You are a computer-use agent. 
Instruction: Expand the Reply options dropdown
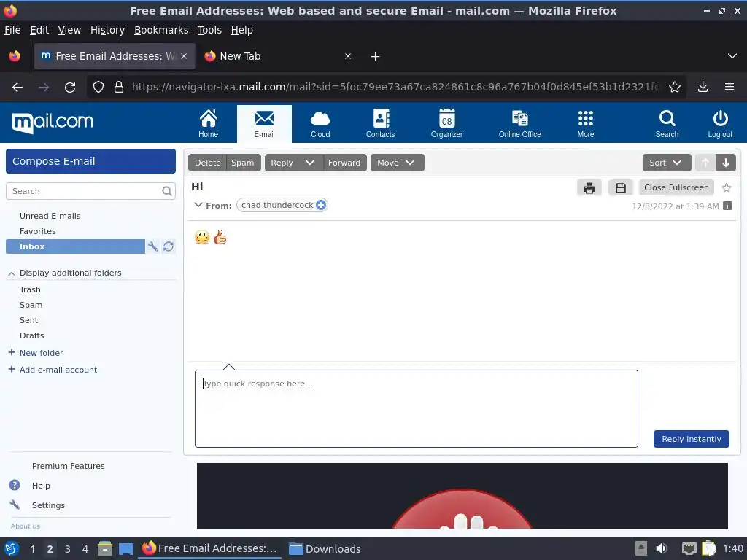[309, 163]
